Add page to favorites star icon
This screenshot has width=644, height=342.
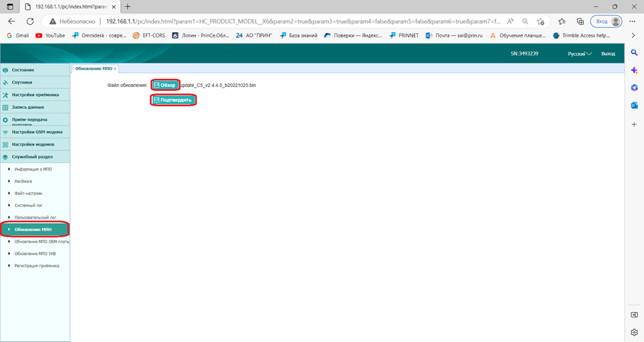click(x=541, y=21)
